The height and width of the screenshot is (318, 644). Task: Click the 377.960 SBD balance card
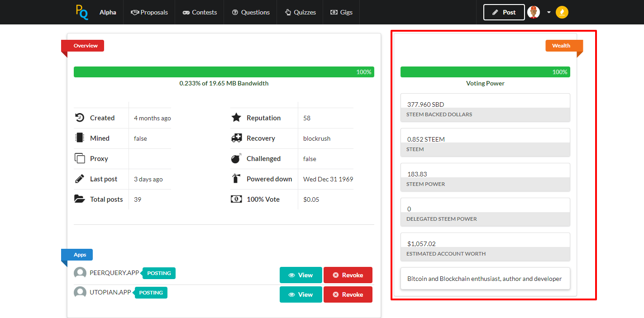485,108
